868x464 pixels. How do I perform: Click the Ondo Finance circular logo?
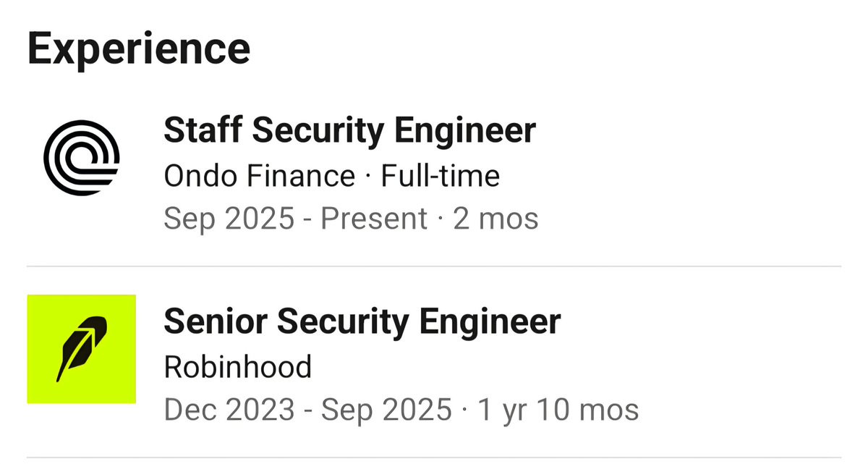tap(81, 157)
